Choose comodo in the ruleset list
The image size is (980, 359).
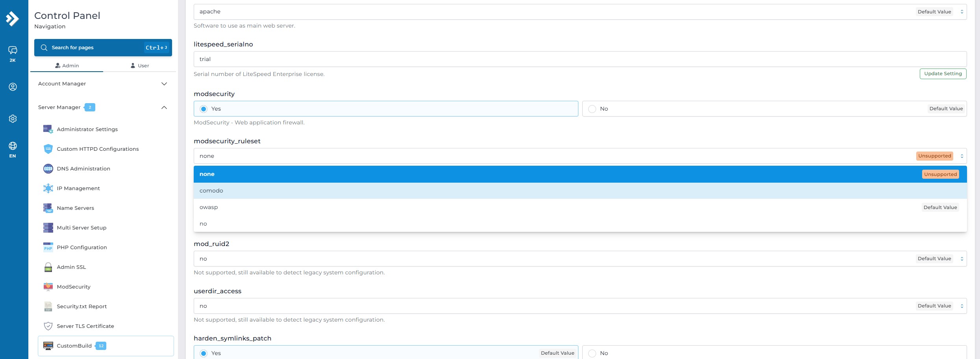click(x=580, y=191)
